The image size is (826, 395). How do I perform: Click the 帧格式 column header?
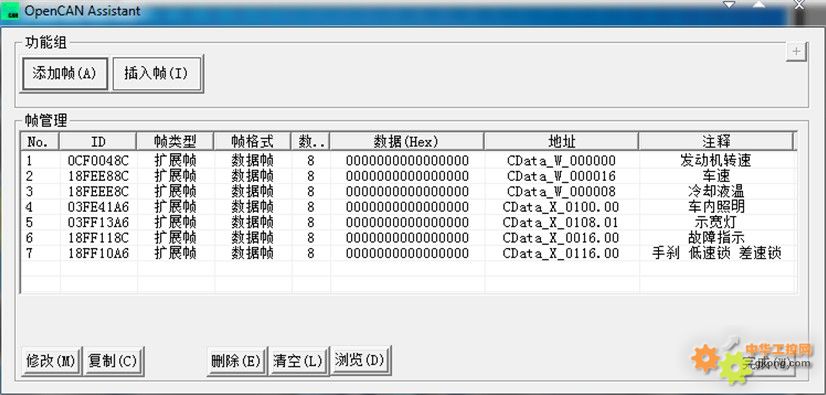click(x=252, y=141)
